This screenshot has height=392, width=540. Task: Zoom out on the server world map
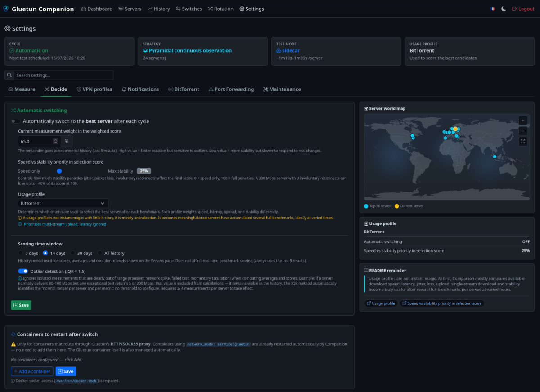click(522, 131)
